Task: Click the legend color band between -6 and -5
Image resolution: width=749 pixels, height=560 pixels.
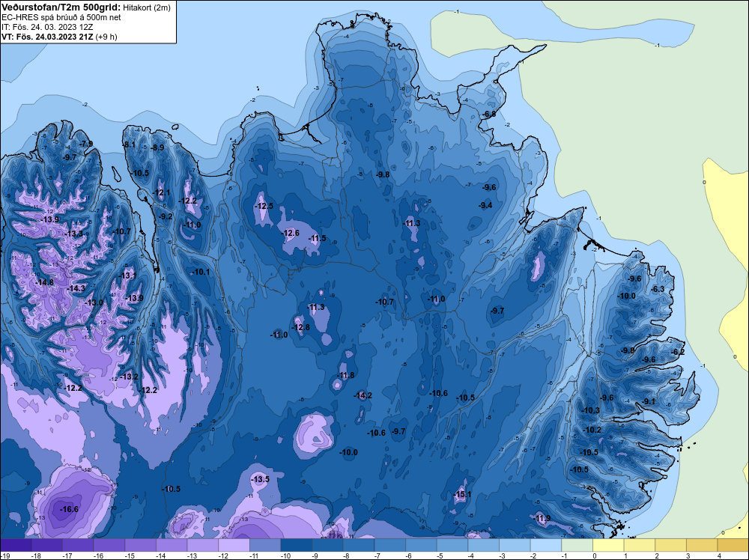Action: click(421, 545)
